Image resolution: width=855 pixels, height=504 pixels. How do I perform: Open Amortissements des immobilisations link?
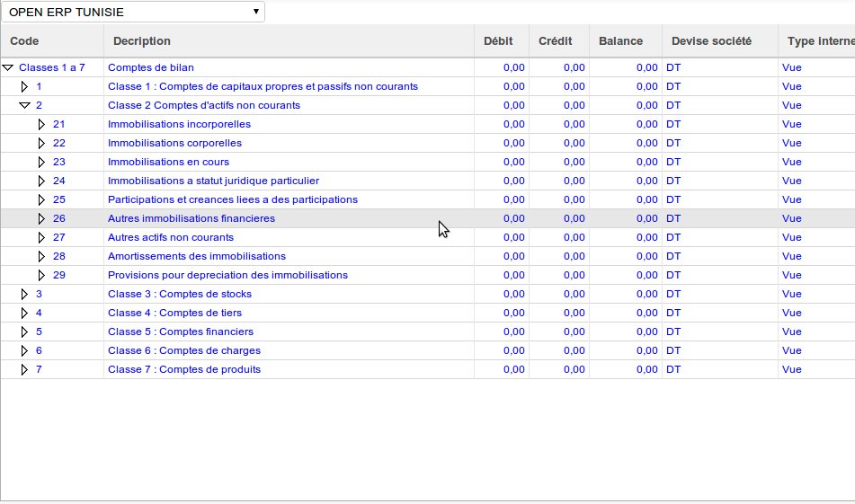196,256
